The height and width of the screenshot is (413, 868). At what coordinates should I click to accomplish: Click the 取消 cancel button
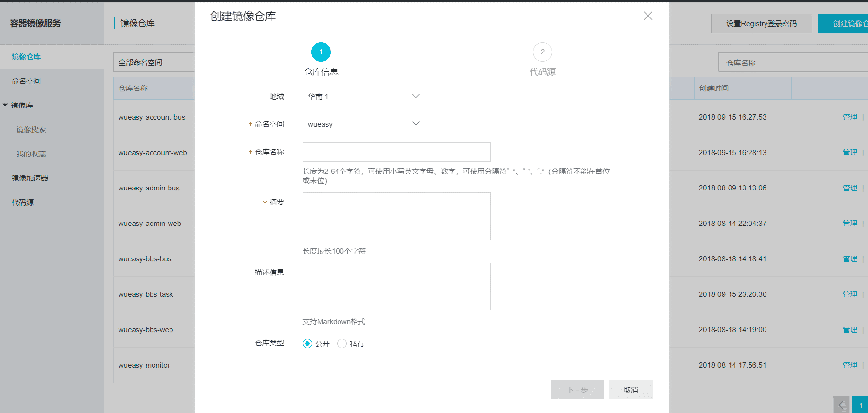point(630,390)
